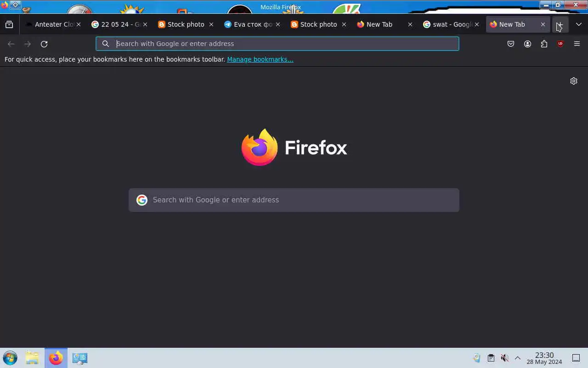Switch to the second Stock photo tab
Image resolution: width=588 pixels, height=368 pixels.
[319, 24]
